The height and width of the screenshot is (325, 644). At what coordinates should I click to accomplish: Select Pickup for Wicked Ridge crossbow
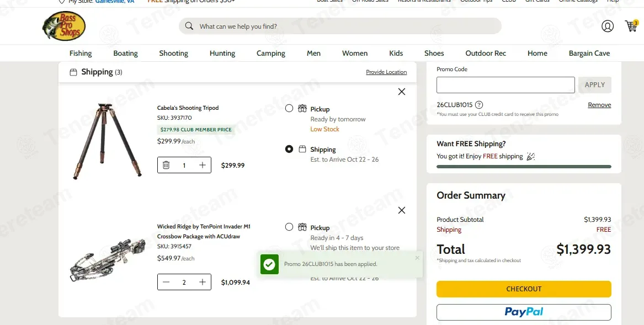point(289,227)
